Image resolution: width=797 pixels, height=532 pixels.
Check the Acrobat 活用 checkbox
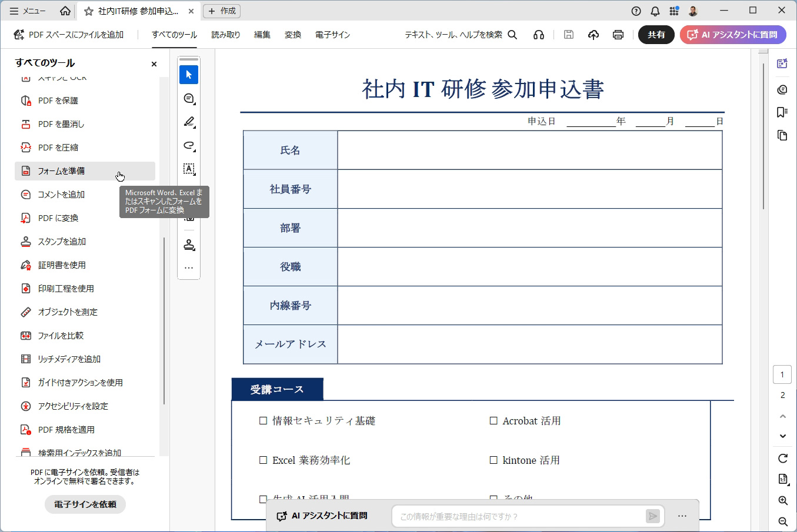click(x=493, y=421)
